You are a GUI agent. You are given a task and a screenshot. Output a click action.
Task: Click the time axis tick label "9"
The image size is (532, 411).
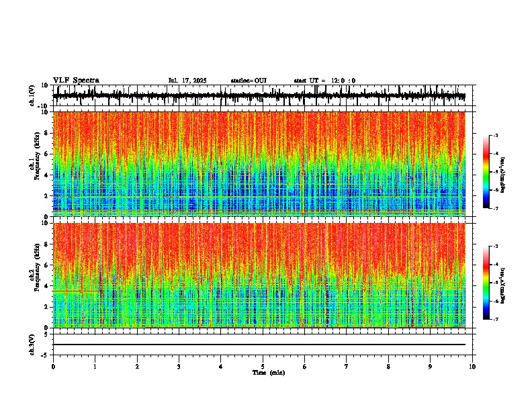click(x=430, y=367)
